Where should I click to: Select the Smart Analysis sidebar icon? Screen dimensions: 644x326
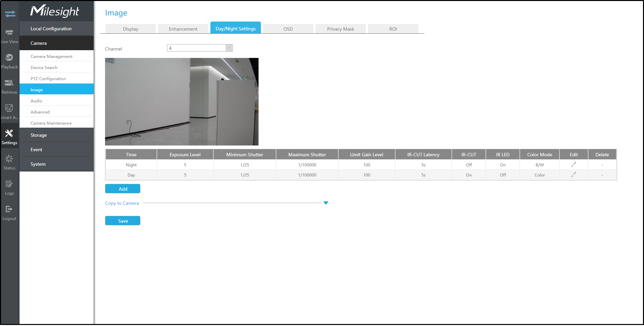click(x=9, y=108)
